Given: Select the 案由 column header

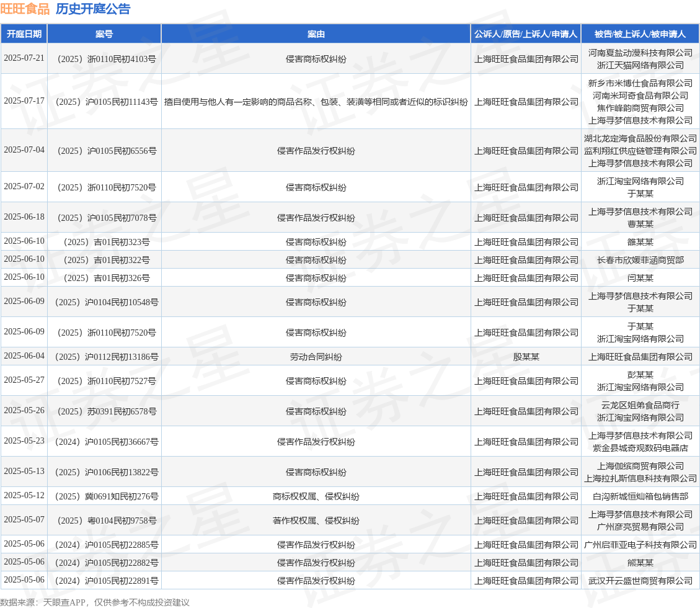Looking at the screenshot, I should coord(316,34).
